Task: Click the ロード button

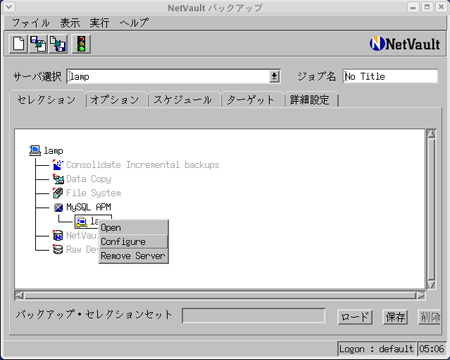Action: pyautogui.click(x=355, y=317)
